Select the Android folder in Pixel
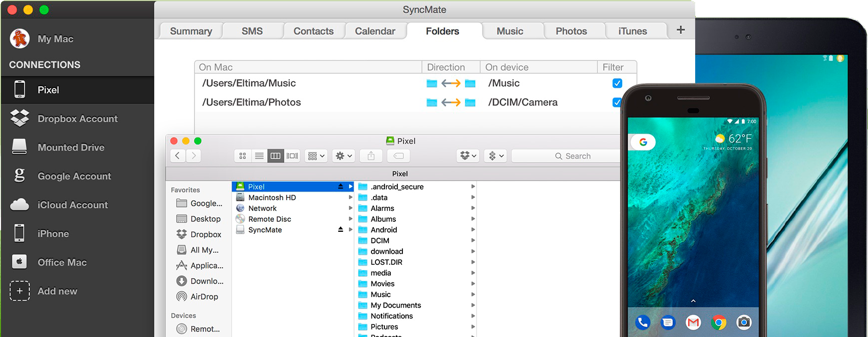The image size is (868, 337). tap(416, 230)
